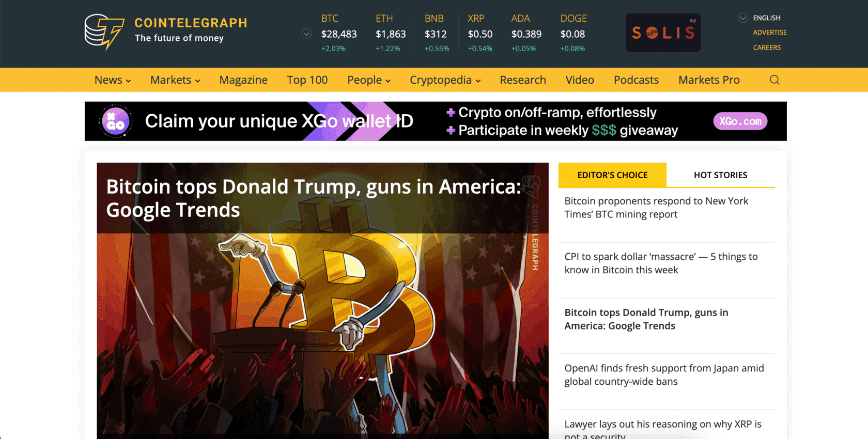
Task: Open DOGE price ticker $0.08
Action: click(x=574, y=34)
